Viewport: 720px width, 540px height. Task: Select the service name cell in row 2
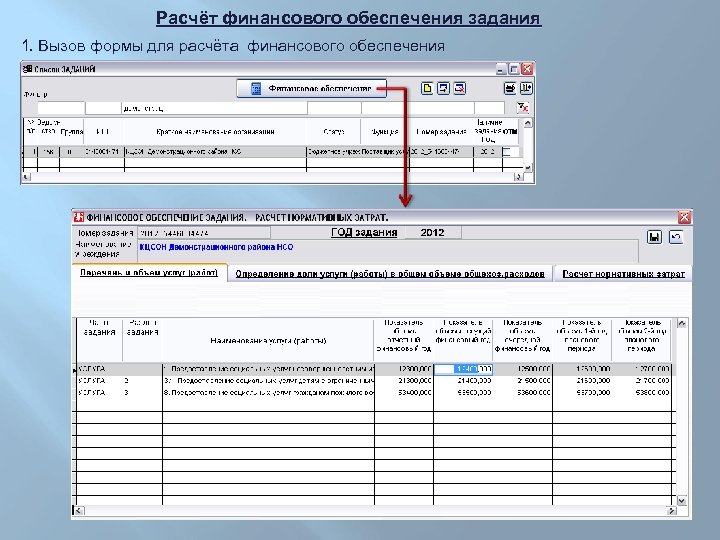coord(268,381)
